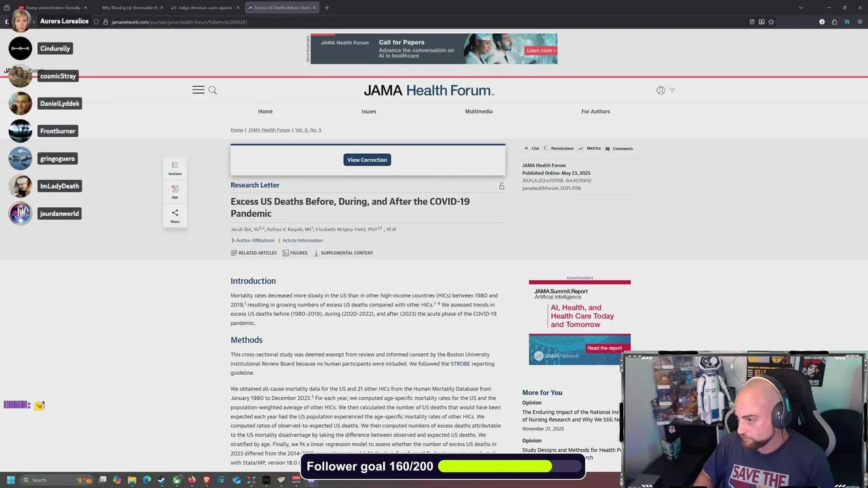Open Study Designs and Methods article
The image size is (868, 488).
pos(570,453)
